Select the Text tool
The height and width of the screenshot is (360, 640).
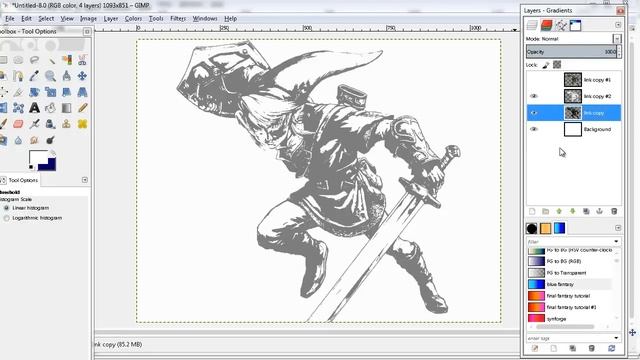pyautogui.click(x=34, y=108)
